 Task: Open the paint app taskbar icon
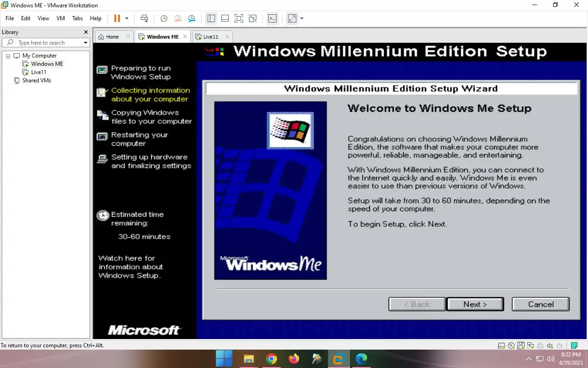click(316, 359)
